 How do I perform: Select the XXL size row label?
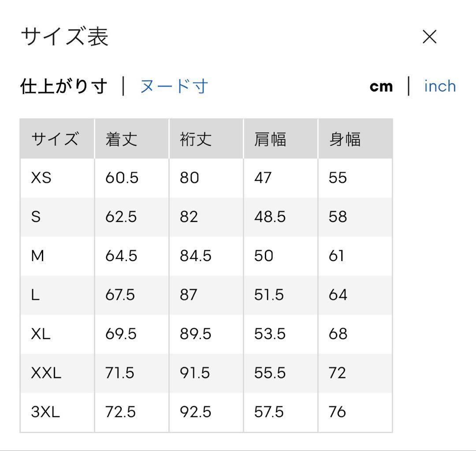click(46, 373)
